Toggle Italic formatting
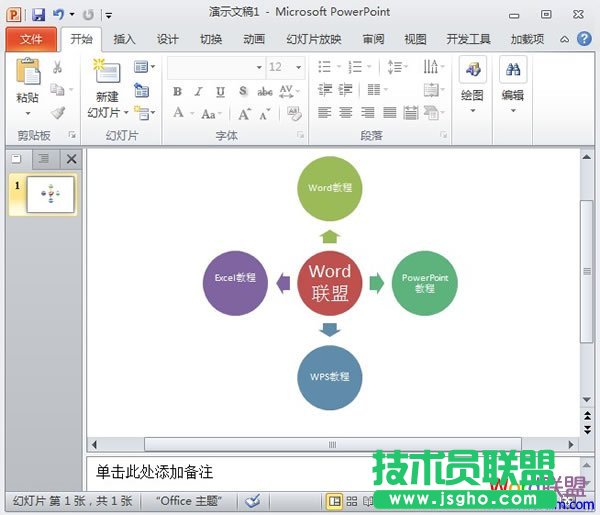The height and width of the screenshot is (515, 600). [x=198, y=91]
